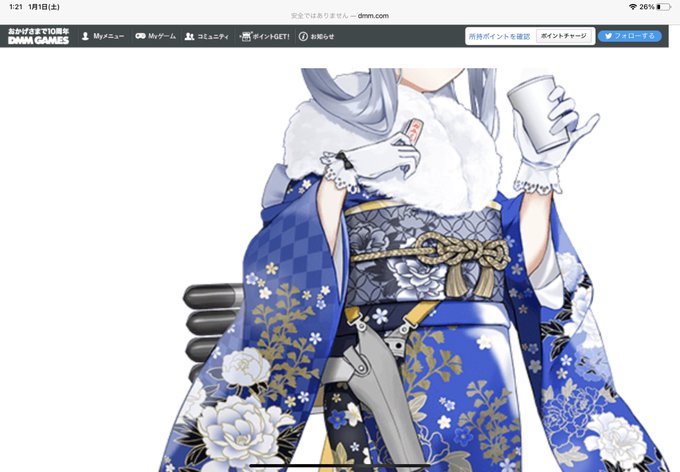The image size is (680, 472).
Task: Open the お知らせ notifications
Action: coord(317,36)
